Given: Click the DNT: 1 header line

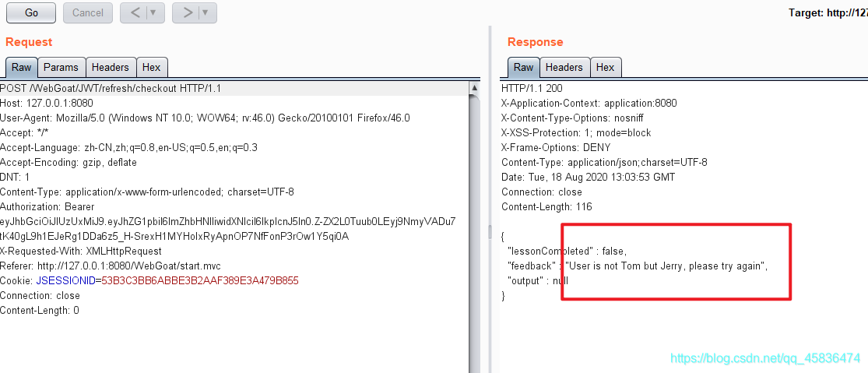Looking at the screenshot, I should [x=15, y=177].
